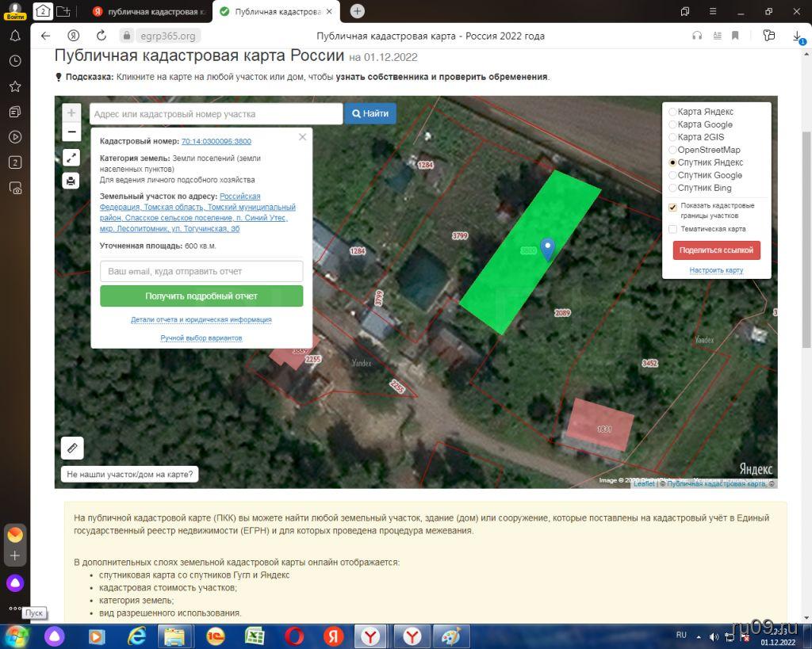
Task: Print the cadastral map
Action: point(71,181)
